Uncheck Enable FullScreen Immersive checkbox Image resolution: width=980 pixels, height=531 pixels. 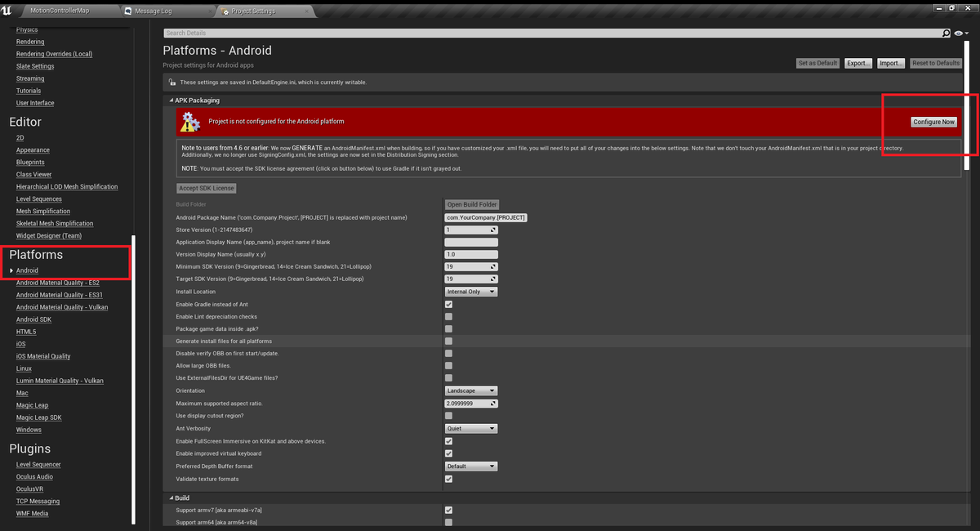[448, 441]
